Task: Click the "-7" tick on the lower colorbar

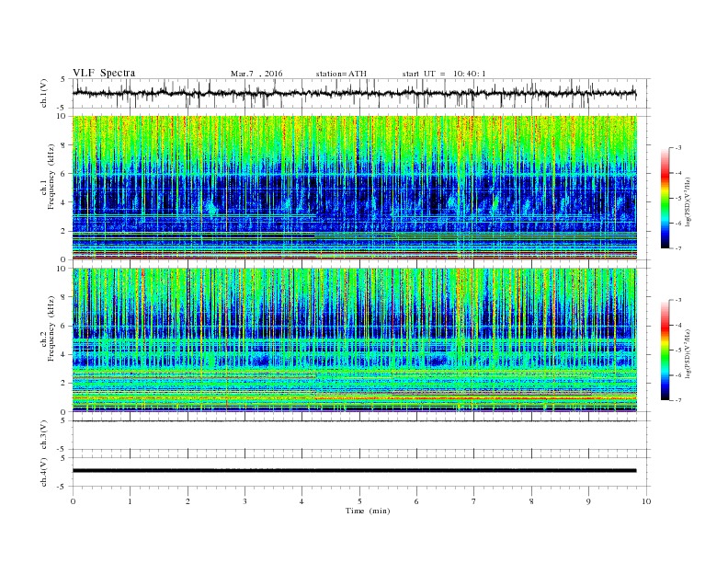Action: coord(678,400)
